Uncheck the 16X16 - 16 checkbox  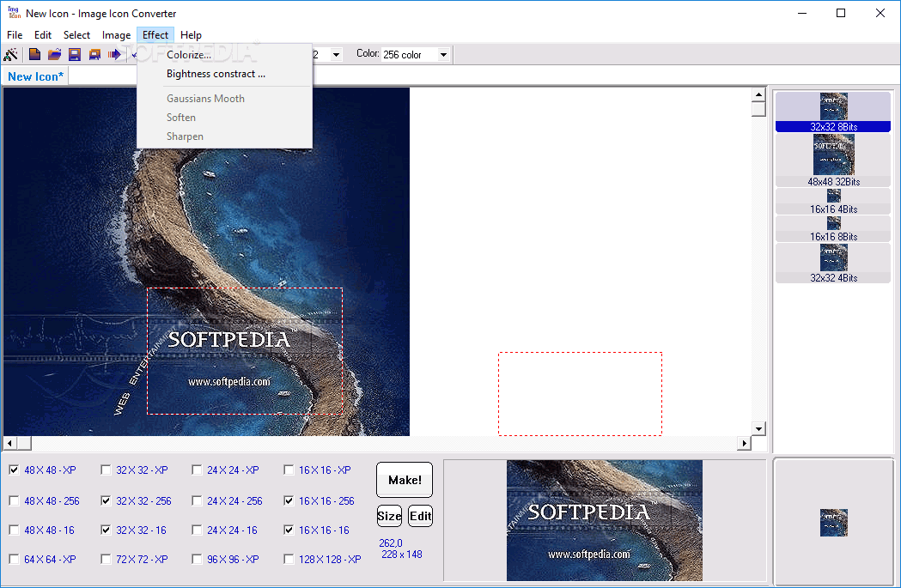289,530
